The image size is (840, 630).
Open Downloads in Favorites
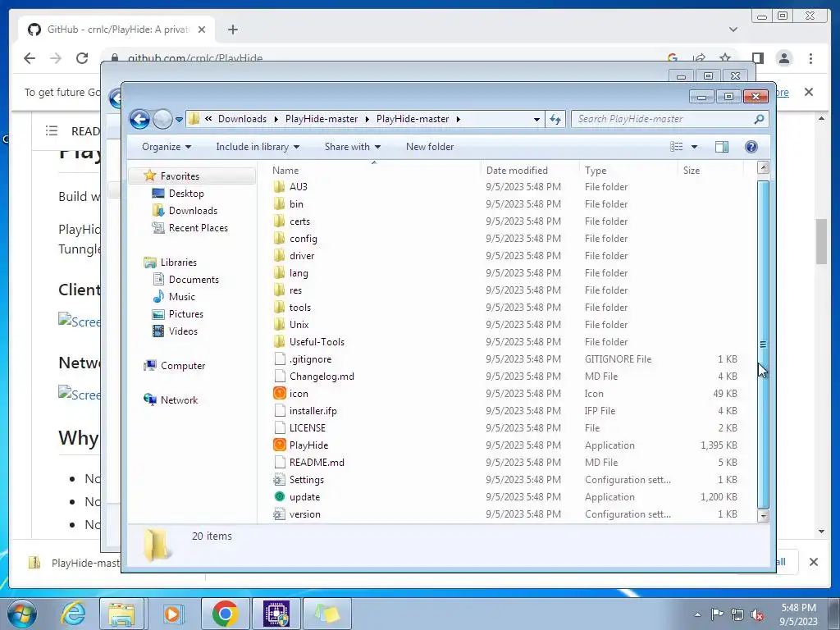tap(193, 211)
